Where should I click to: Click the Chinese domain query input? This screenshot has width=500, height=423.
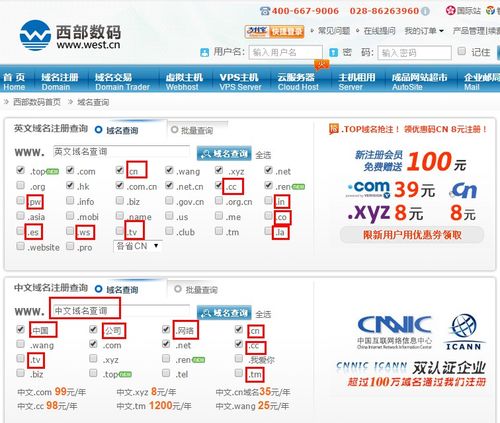click(121, 311)
